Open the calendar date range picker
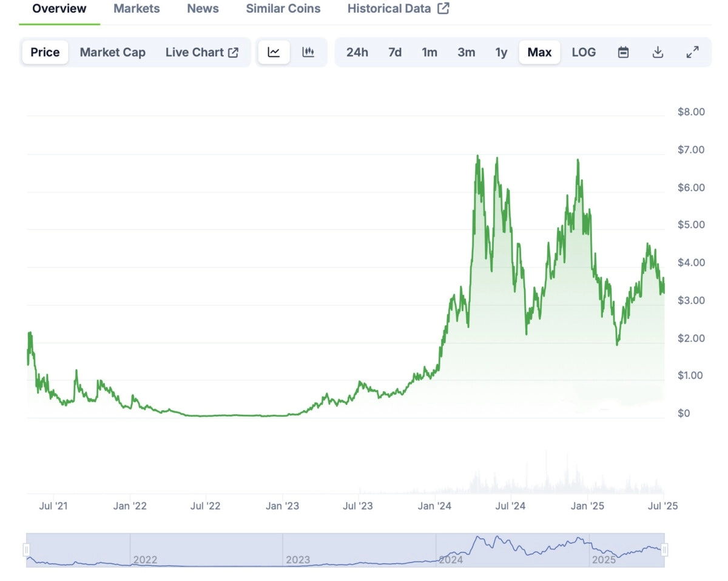728x581 pixels. (x=623, y=52)
